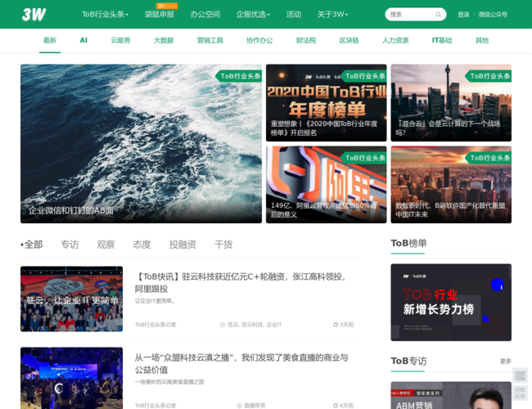532x409 pixels.
Task: Click ToB行业头条 tag on 年度榜单 card
Action: [x=363, y=76]
